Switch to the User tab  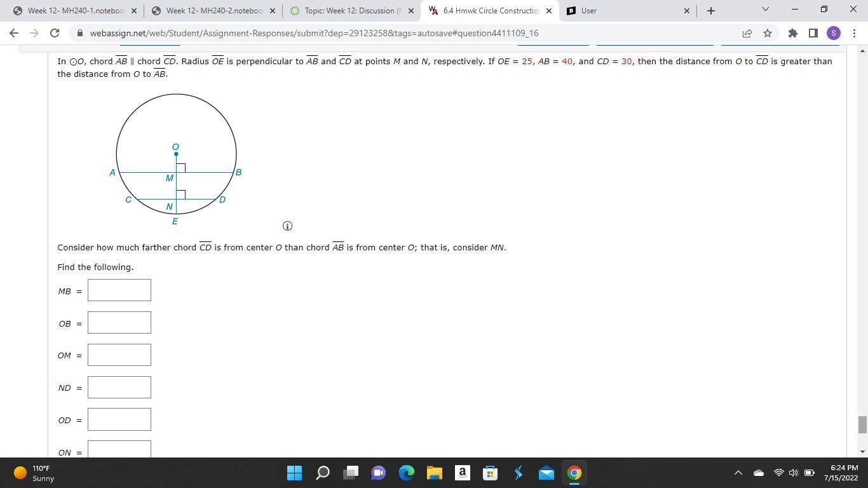click(x=626, y=11)
